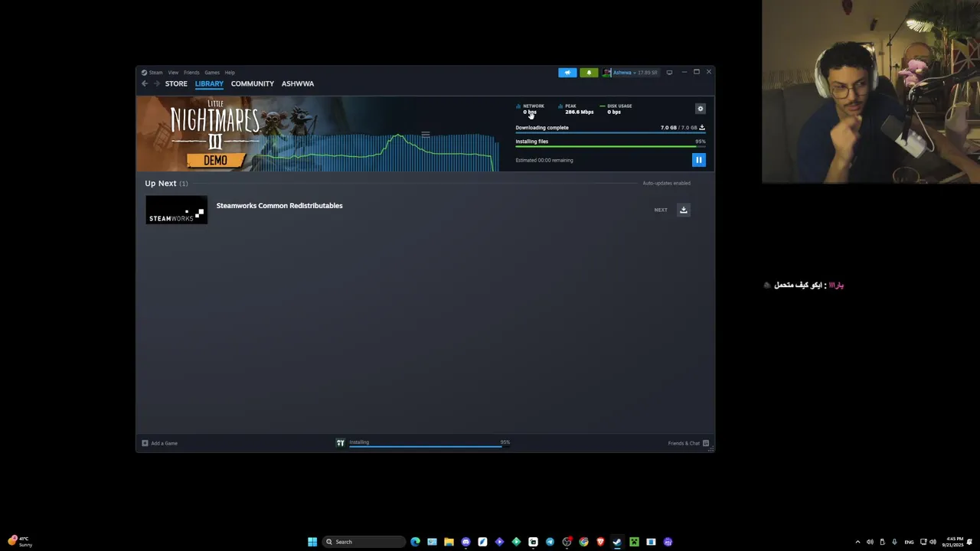This screenshot has height=551, width=980.
Task: Open File Explorer from taskbar
Action: click(x=449, y=542)
